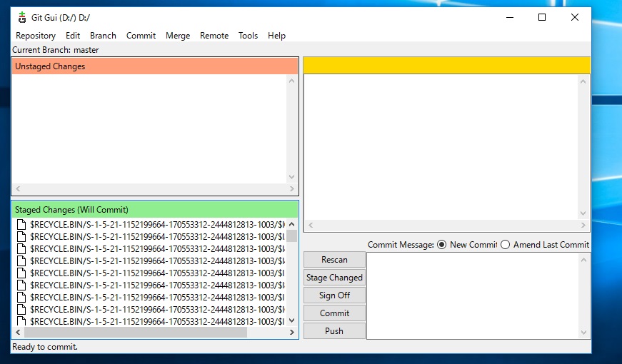Click the Git Gui app icon in title bar
The width and height of the screenshot is (622, 364).
pos(22,17)
